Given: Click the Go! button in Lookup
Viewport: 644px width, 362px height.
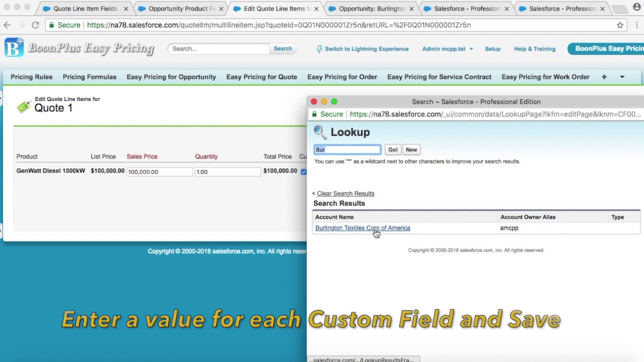Looking at the screenshot, I should pos(393,149).
